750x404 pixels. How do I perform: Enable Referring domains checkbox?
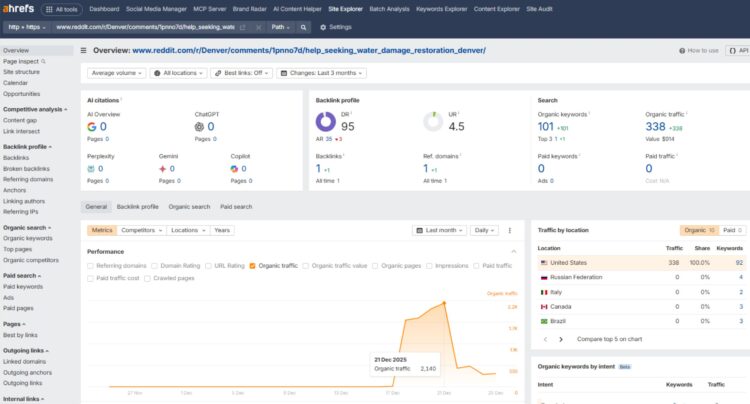coord(90,266)
